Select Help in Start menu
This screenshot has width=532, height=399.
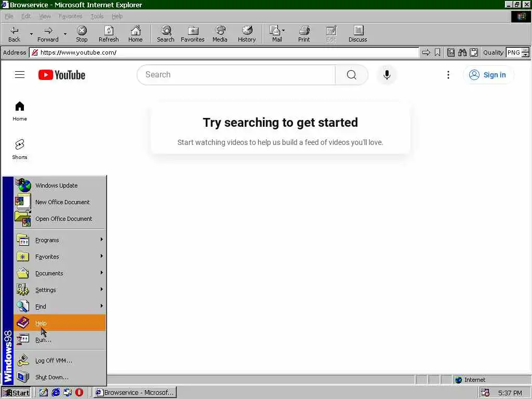point(60,323)
